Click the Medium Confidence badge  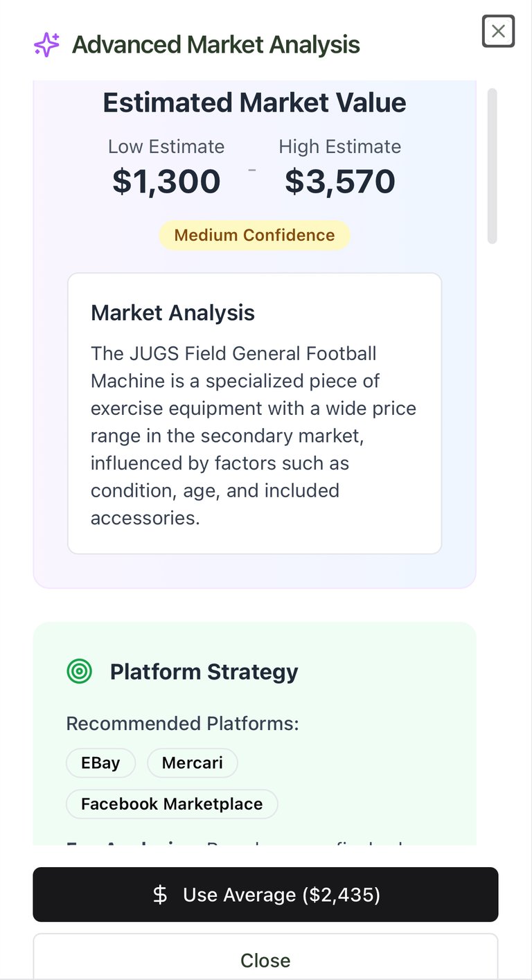pos(254,235)
